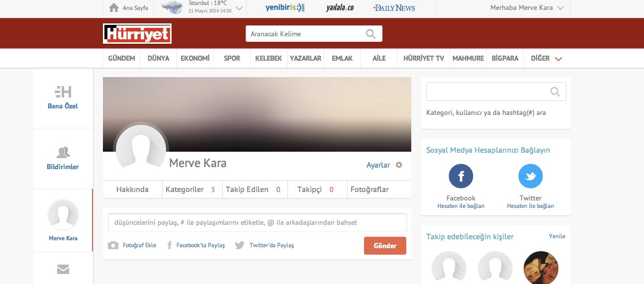Click the Ayarlar gear icon

[x=399, y=165]
